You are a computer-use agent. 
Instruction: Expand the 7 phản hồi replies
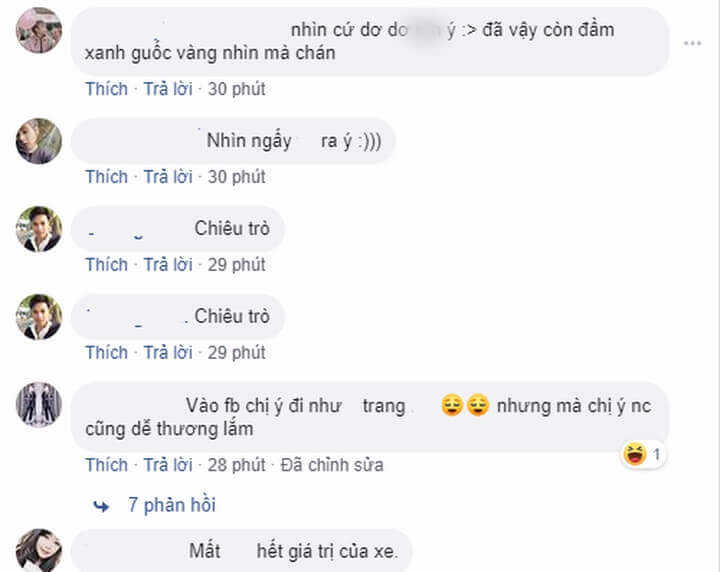[171, 505]
